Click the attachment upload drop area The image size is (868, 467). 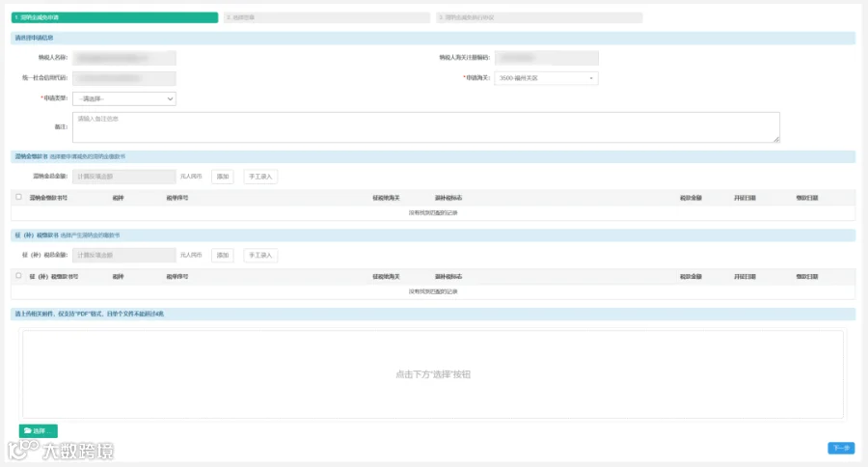tap(433, 374)
